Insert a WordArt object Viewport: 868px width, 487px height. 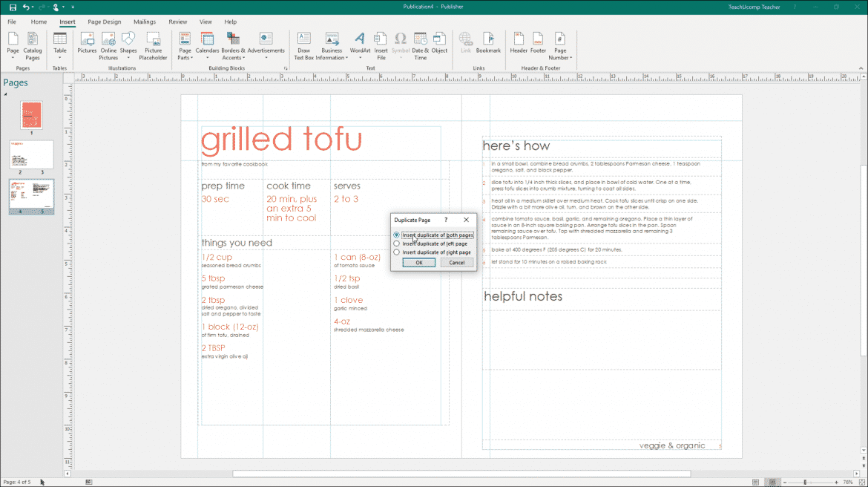tap(360, 45)
